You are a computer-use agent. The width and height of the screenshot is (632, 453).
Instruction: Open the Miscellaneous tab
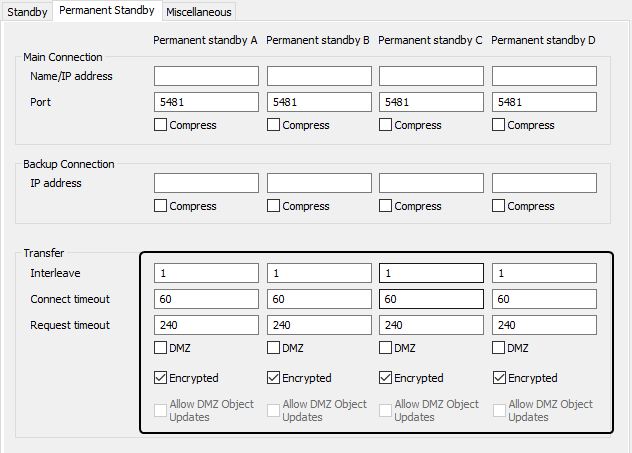point(199,12)
